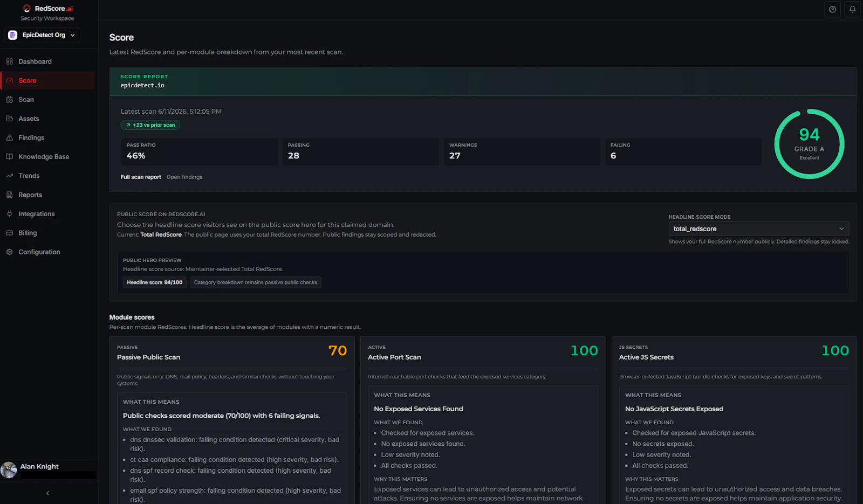The image size is (863, 504).
Task: Click the Assets folder icon
Action: pos(10,119)
